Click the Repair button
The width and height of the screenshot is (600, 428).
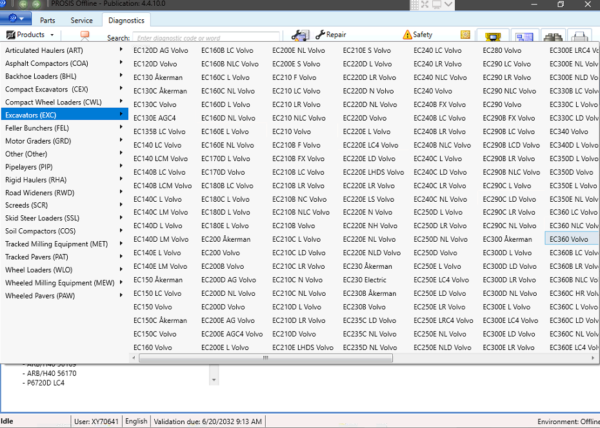click(331, 35)
